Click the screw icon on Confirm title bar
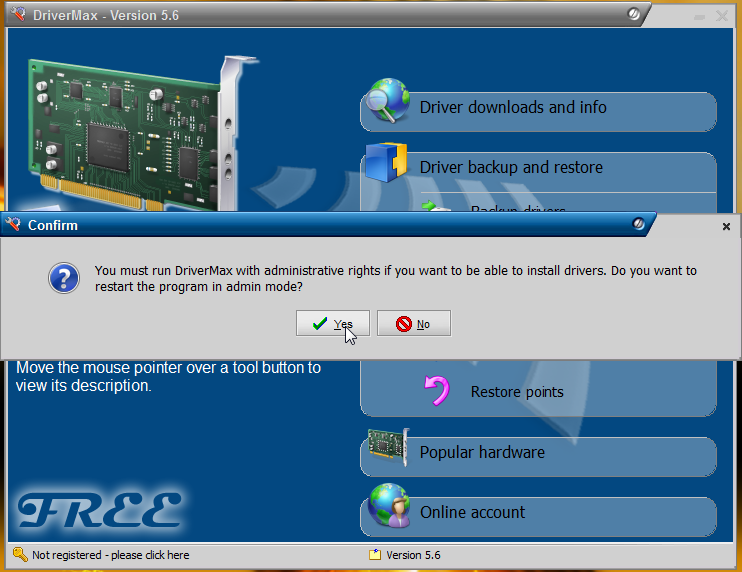 (x=638, y=225)
